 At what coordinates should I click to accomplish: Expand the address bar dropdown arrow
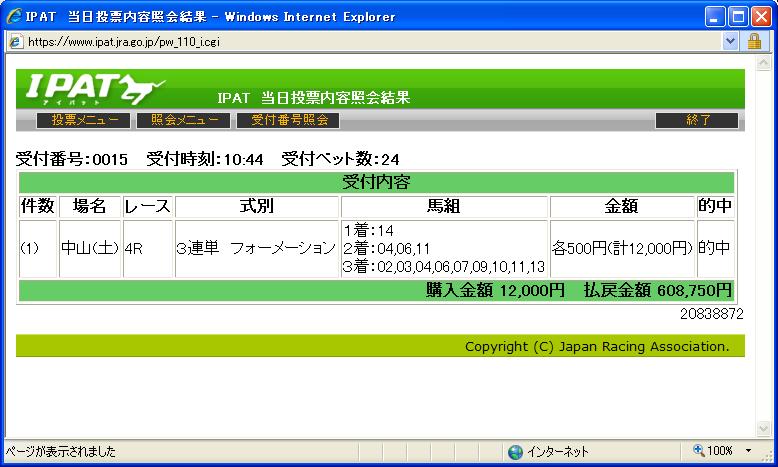(x=730, y=42)
